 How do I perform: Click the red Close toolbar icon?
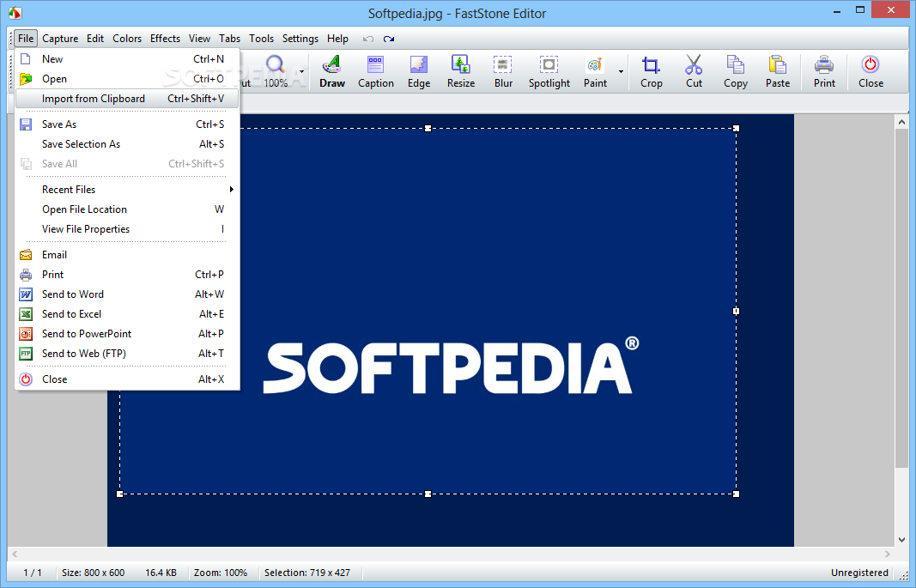871,72
